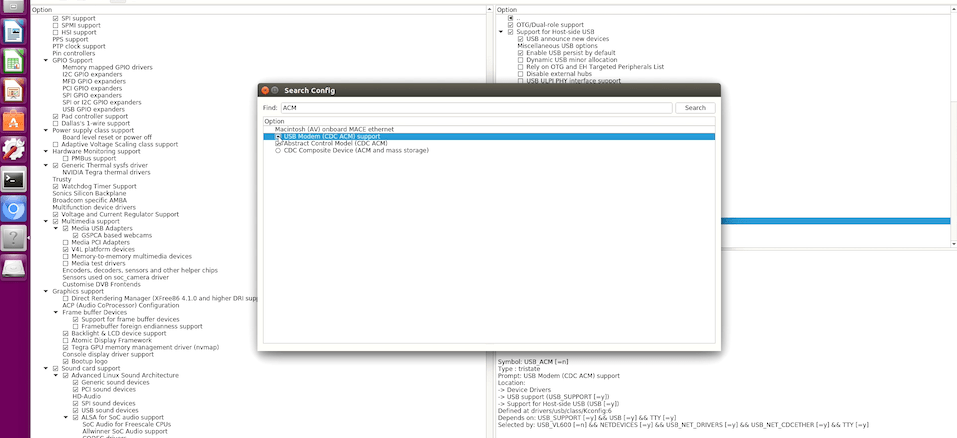This screenshot has width=957, height=438.
Task: Open the disk drive dock icon
Action: pyautogui.click(x=14, y=268)
